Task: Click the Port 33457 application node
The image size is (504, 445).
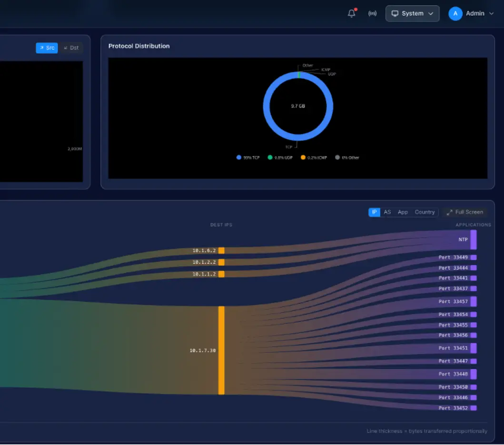Action: point(473,302)
